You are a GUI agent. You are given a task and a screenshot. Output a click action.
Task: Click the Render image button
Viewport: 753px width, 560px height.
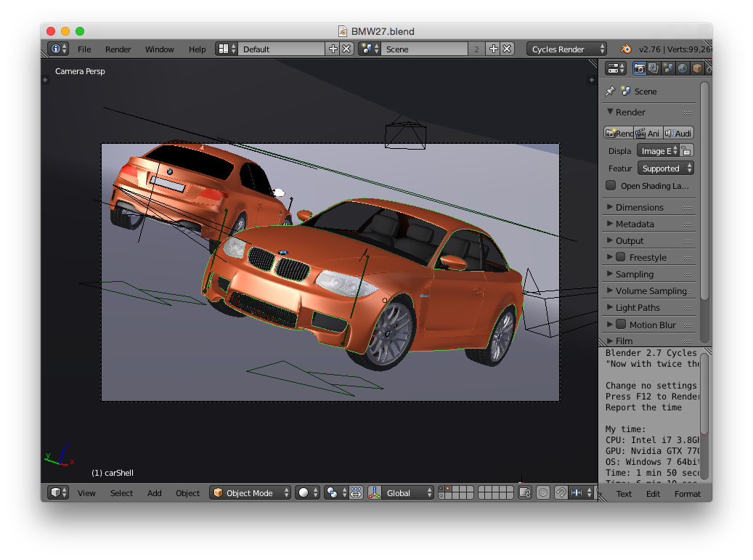pyautogui.click(x=619, y=133)
